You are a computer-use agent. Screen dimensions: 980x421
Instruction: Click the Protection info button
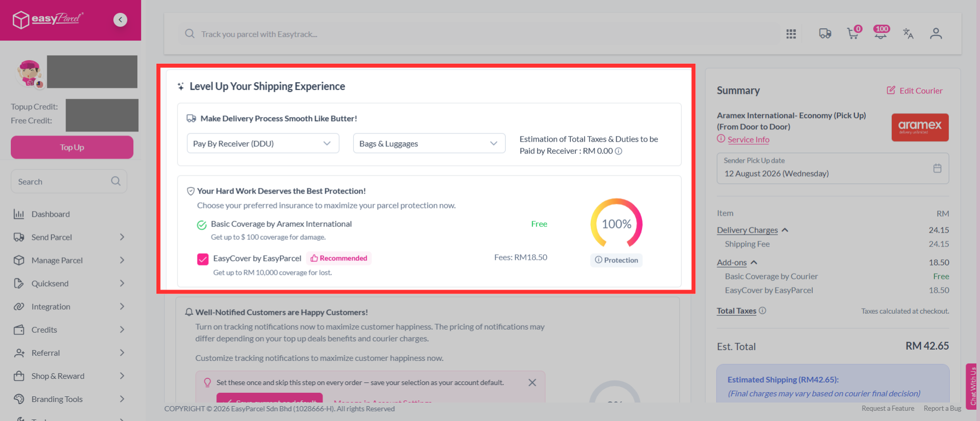616,260
